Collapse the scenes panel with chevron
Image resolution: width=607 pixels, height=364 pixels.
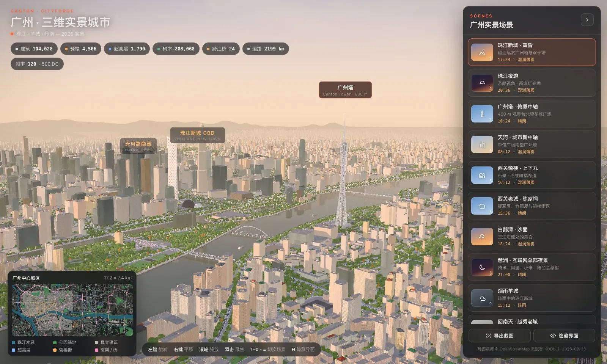[587, 20]
